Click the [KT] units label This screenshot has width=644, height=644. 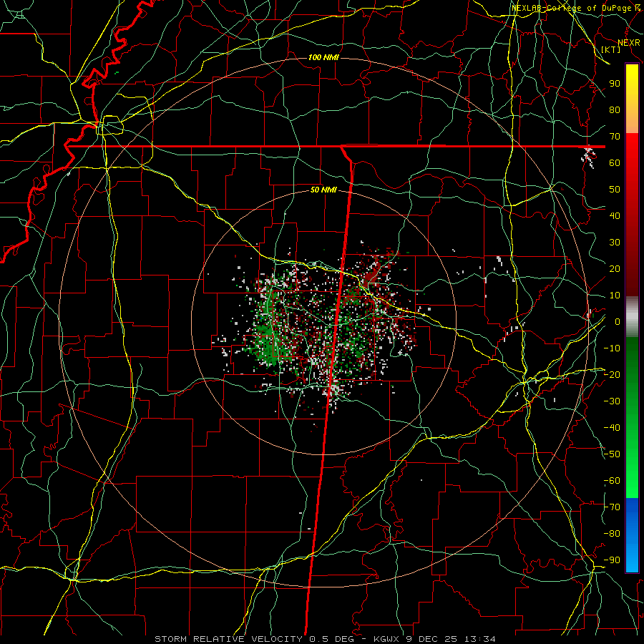click(x=611, y=49)
